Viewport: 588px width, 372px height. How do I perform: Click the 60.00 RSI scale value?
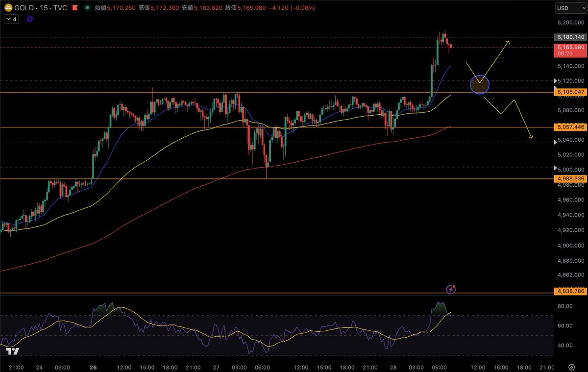565,326
